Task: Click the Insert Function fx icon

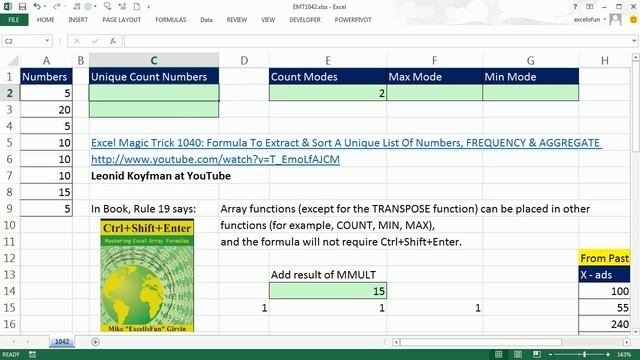Action: click(113, 41)
